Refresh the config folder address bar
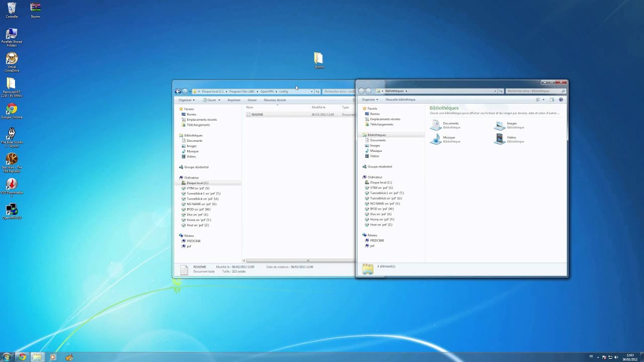Viewport: 644px width, 362px height. tap(317, 92)
